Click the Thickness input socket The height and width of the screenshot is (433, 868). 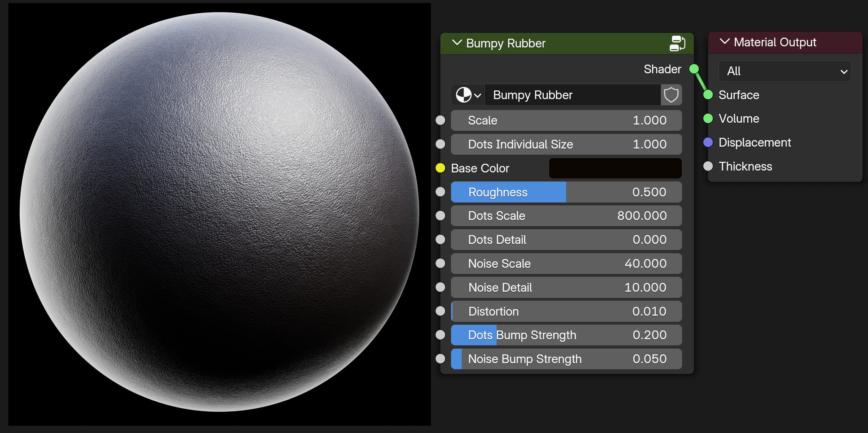point(708,166)
